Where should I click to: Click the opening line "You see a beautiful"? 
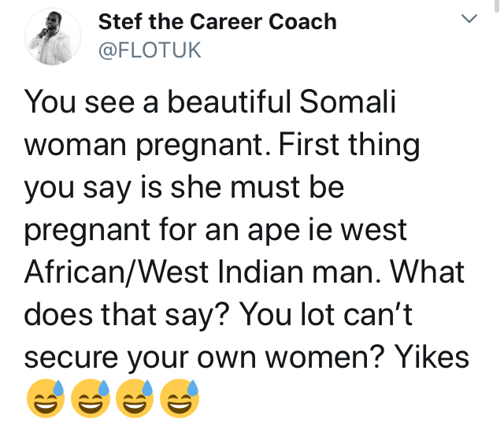tap(158, 102)
